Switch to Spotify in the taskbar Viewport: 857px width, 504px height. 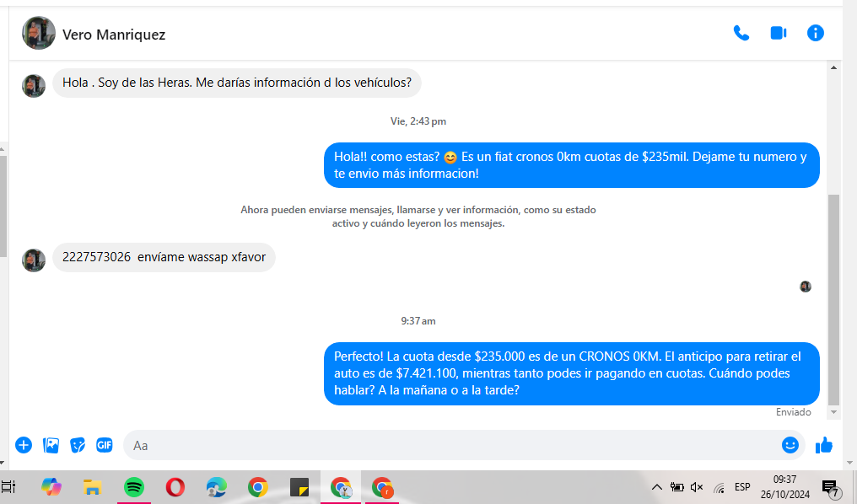(x=134, y=486)
